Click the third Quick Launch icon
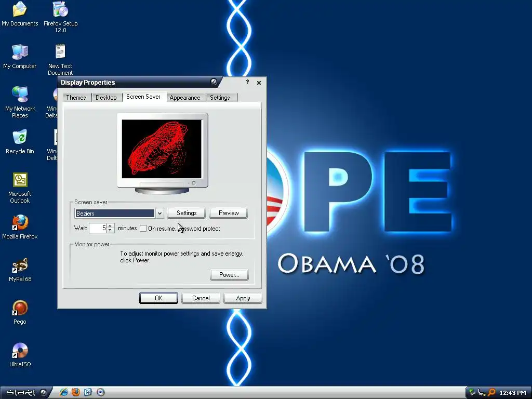Viewport: 532px width, 399px height. pos(88,392)
